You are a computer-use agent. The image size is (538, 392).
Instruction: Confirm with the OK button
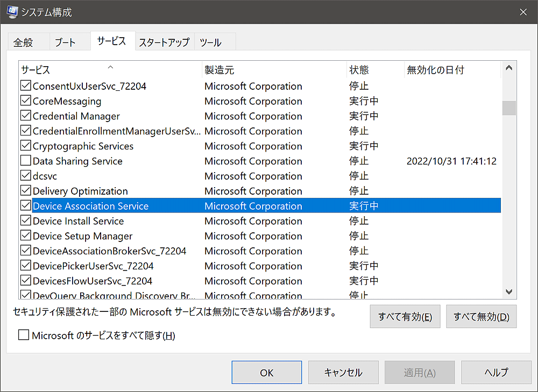click(x=266, y=372)
